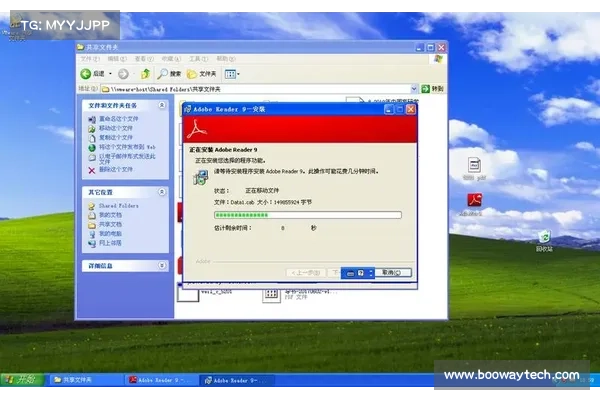Select the pdf document icon on desktop
The width and height of the screenshot is (600, 400).
474,169
